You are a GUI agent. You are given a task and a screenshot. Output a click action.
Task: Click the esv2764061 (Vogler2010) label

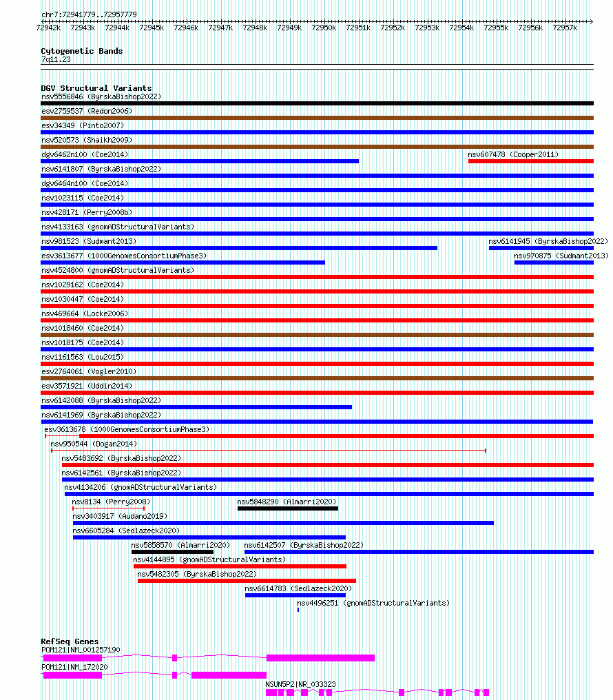(x=89, y=371)
